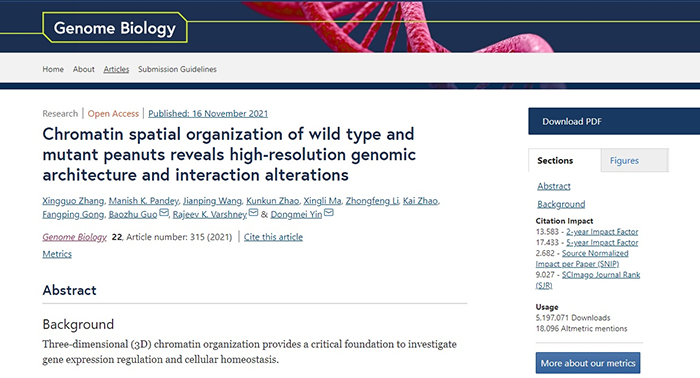The height and width of the screenshot is (378, 700).
Task: Open Submission Guidelines page
Action: (177, 69)
